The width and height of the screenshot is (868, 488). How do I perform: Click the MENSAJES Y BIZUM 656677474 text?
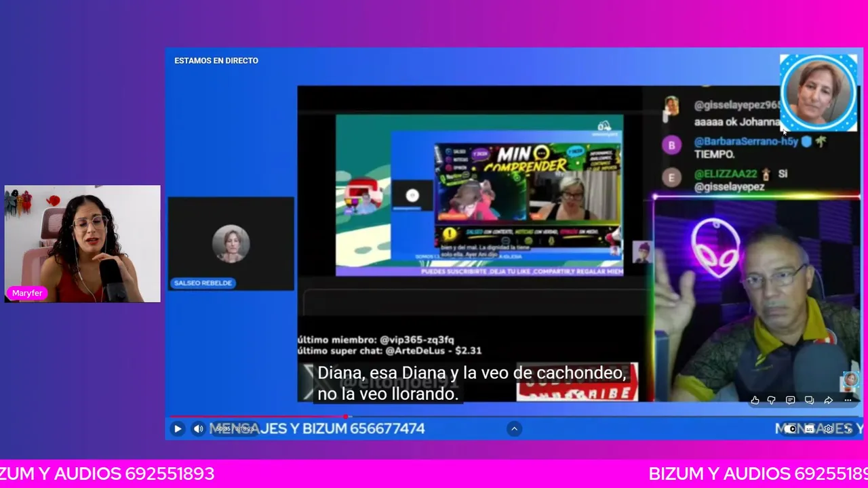(317, 428)
